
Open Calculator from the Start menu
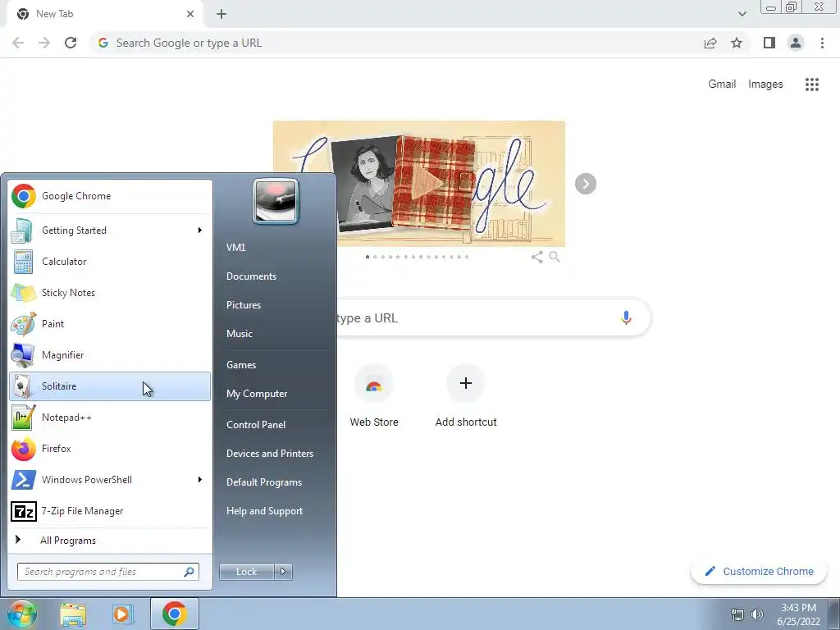pos(110,262)
